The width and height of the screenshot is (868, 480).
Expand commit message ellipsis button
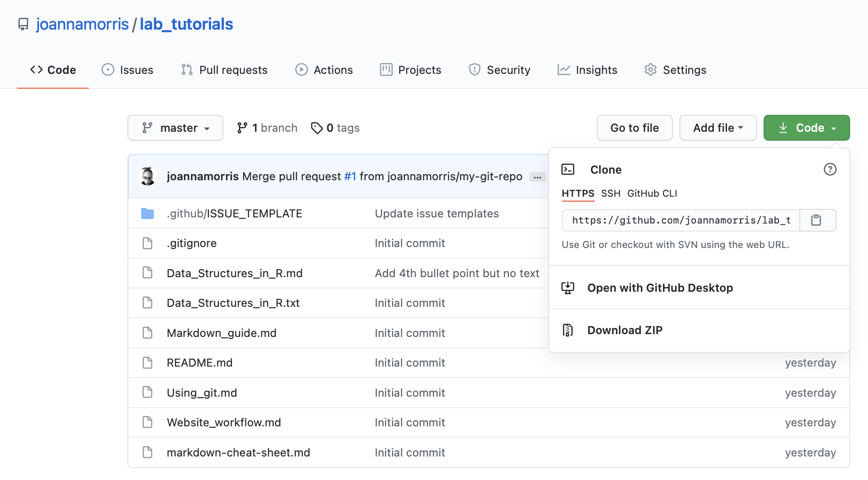tap(537, 177)
